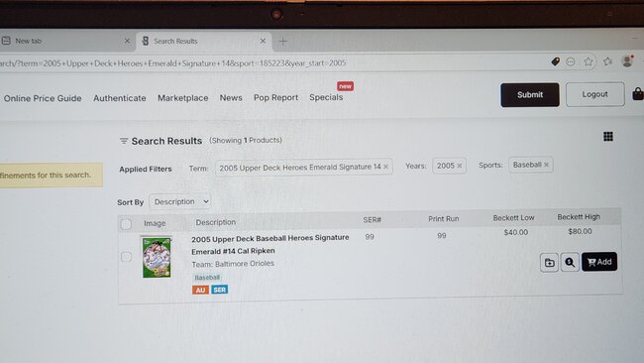The width and height of the screenshot is (644, 363).
Task: Check the Cal Ripken row checkbox
Action: pos(127,257)
